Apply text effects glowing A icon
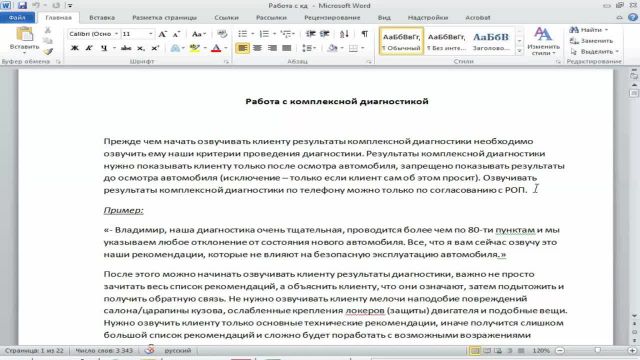Viewport: 640px width, 360px height. (x=175, y=48)
